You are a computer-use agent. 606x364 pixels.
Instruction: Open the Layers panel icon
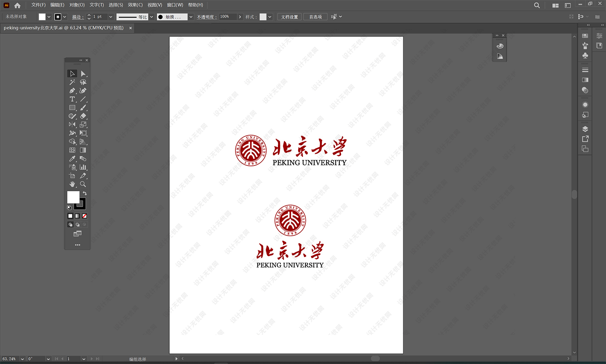pos(585,129)
